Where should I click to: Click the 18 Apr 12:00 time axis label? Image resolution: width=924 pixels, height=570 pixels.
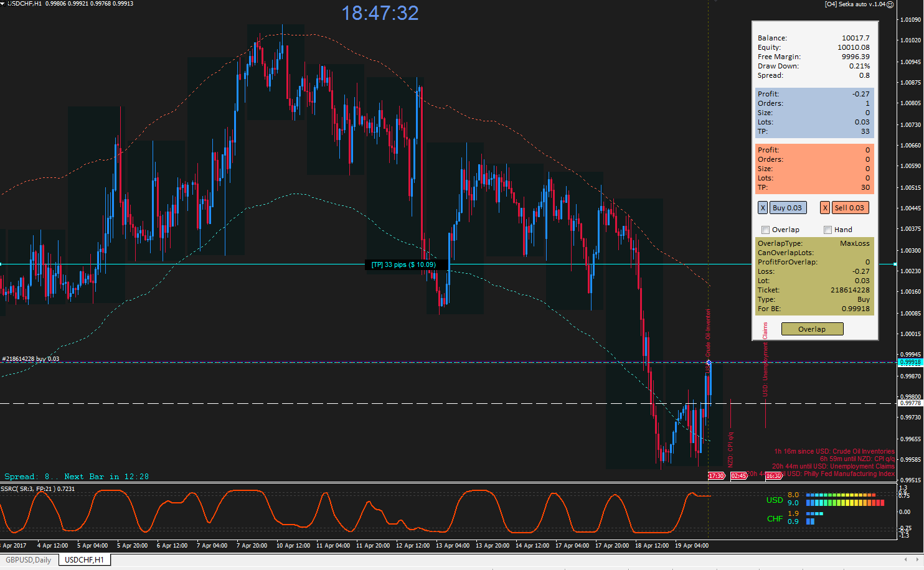click(652, 546)
